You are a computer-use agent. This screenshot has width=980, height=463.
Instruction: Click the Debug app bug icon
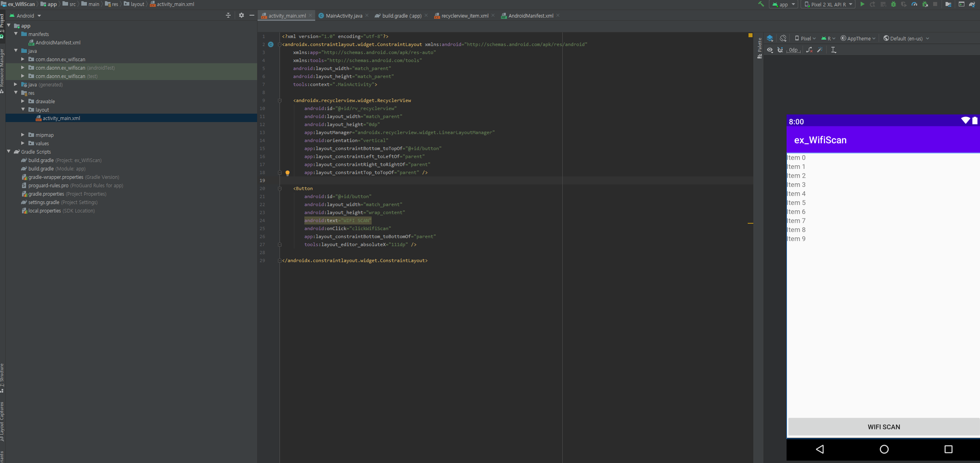point(893,4)
